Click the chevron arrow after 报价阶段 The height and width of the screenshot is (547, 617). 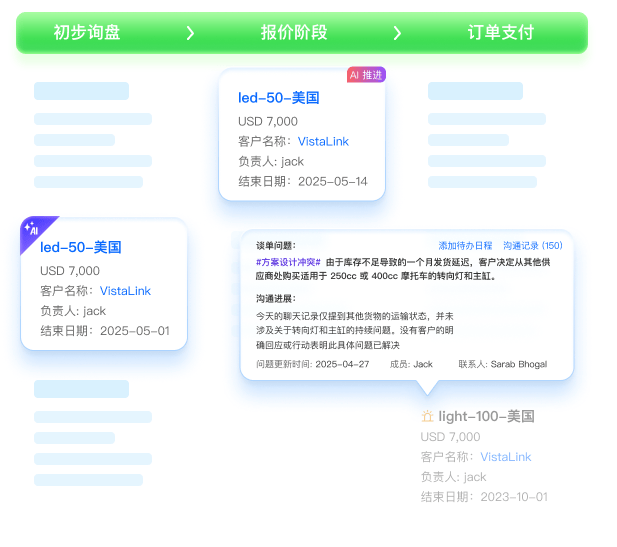point(397,33)
